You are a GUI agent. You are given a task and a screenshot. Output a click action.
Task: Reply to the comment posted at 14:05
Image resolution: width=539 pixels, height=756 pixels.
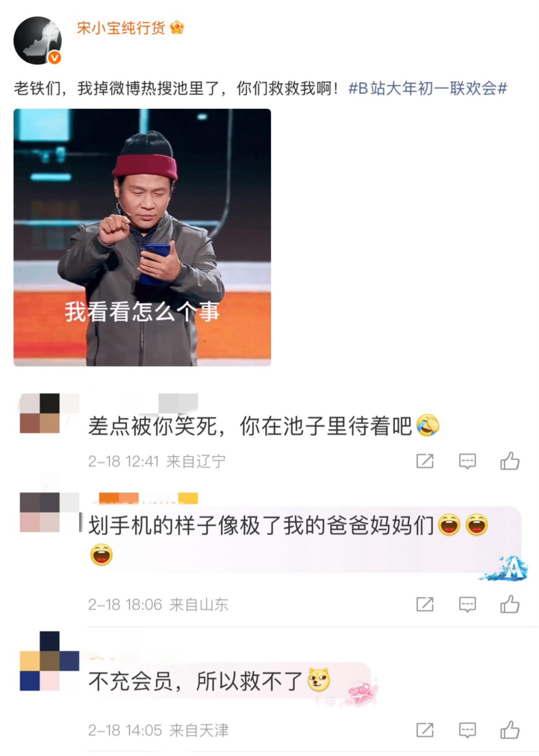click(467, 730)
